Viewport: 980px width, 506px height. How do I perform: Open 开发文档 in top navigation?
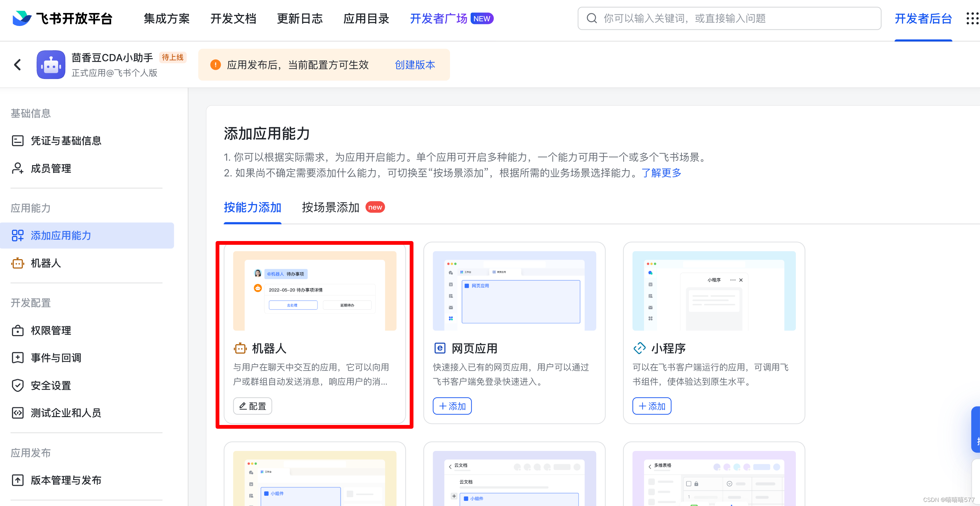click(x=233, y=18)
